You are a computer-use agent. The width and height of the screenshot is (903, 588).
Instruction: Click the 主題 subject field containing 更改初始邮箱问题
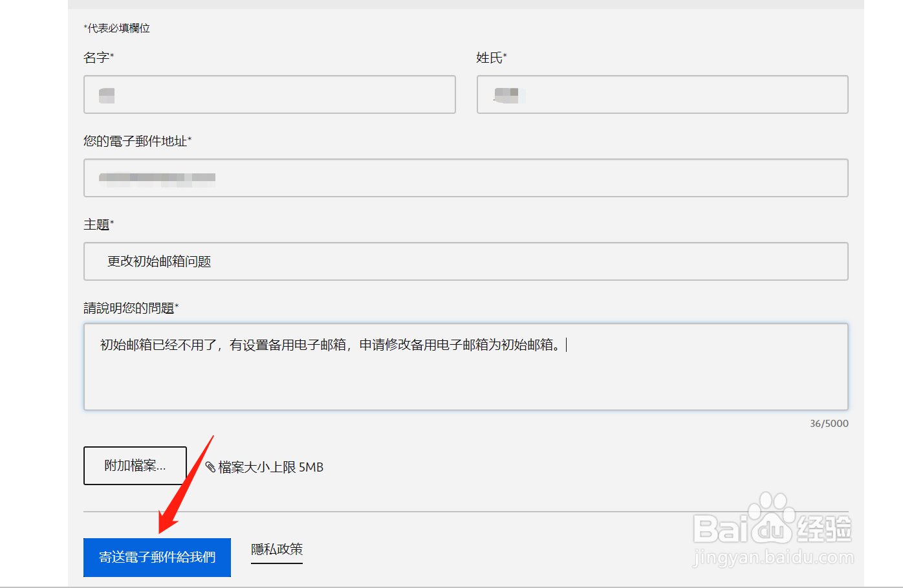point(466,261)
